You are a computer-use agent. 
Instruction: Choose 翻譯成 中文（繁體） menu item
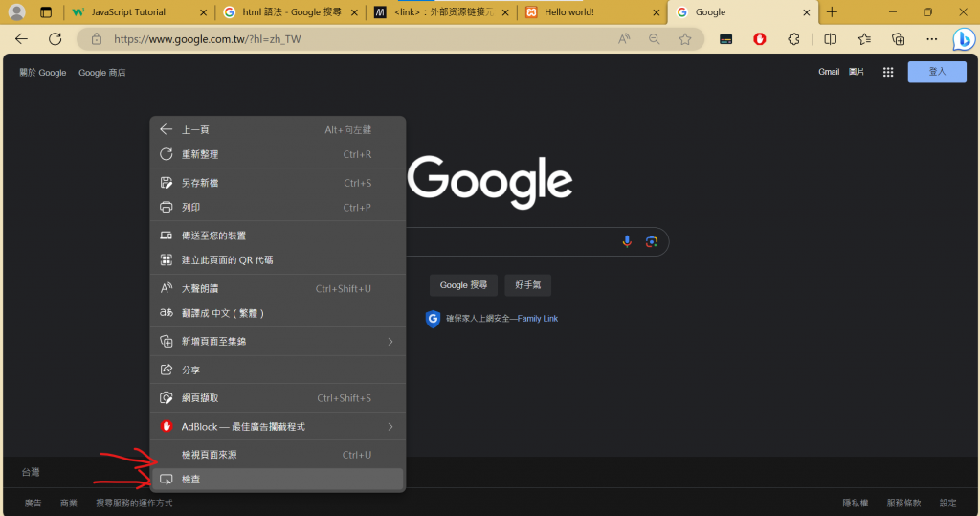coord(278,313)
